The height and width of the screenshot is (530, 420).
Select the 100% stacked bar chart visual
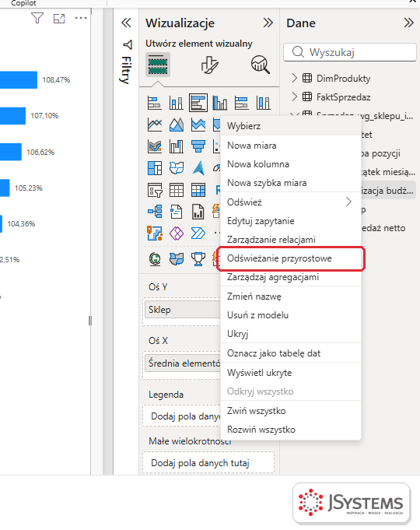242,103
